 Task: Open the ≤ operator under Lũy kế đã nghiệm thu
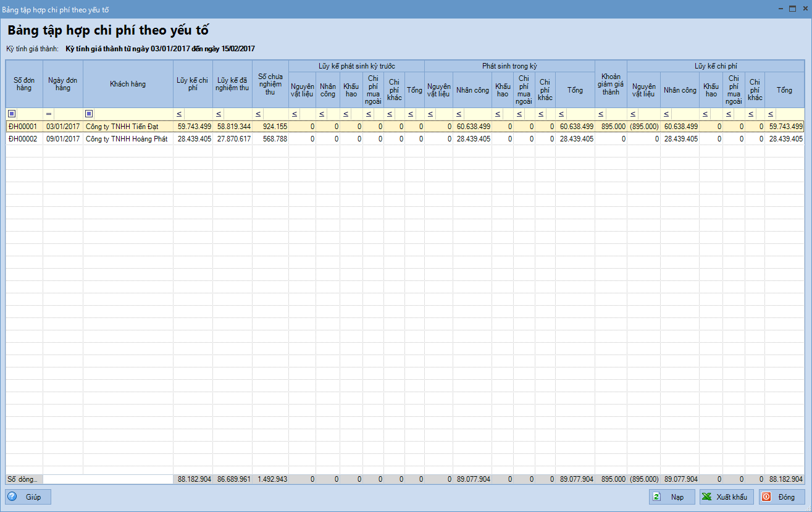coord(218,114)
